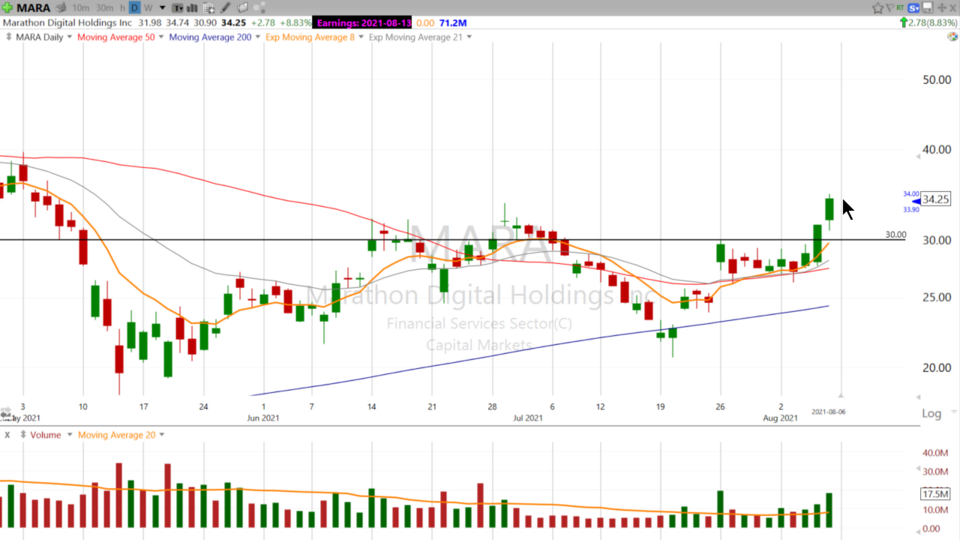This screenshot has height=540, width=960.
Task: Toggle the RT real-time indicator
Action: [x=900, y=8]
